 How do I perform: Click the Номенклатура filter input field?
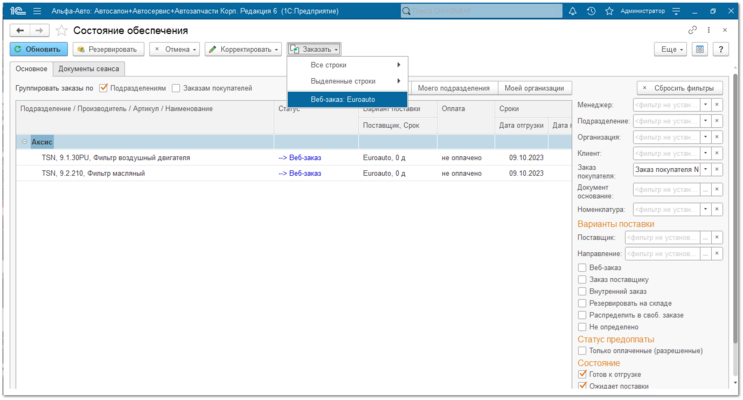[x=667, y=209]
